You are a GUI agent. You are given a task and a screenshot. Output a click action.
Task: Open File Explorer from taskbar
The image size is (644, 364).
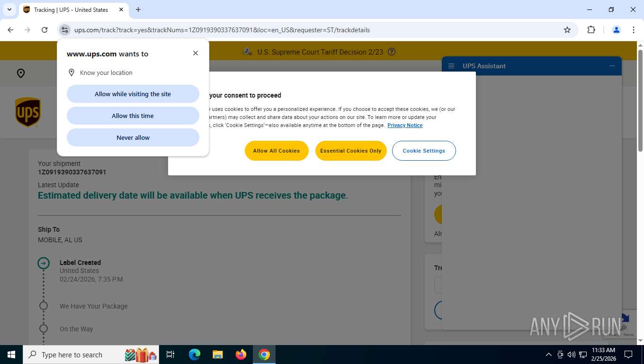pyautogui.click(x=218, y=355)
